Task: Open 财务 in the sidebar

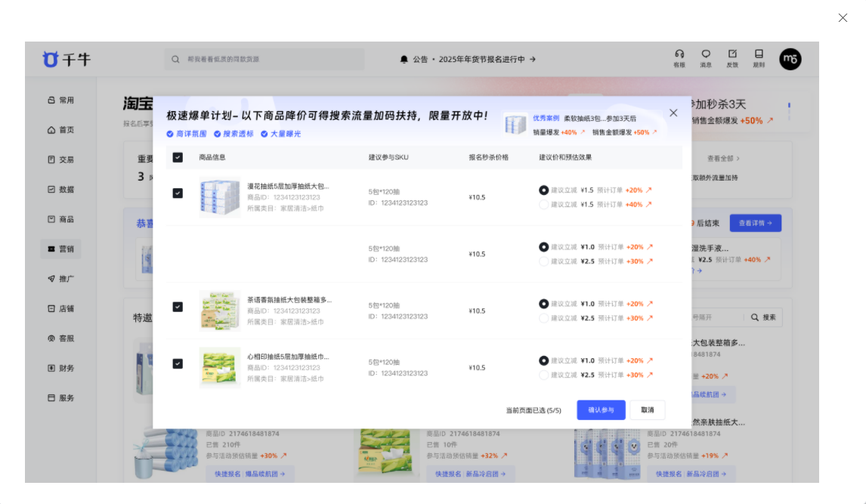Action: pos(60,368)
